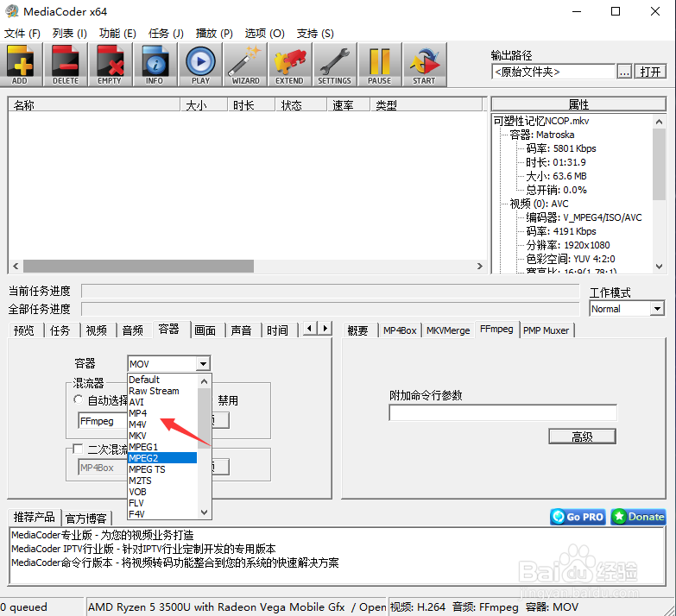Click the 高级 button
The height and width of the screenshot is (616, 676).
click(x=582, y=437)
